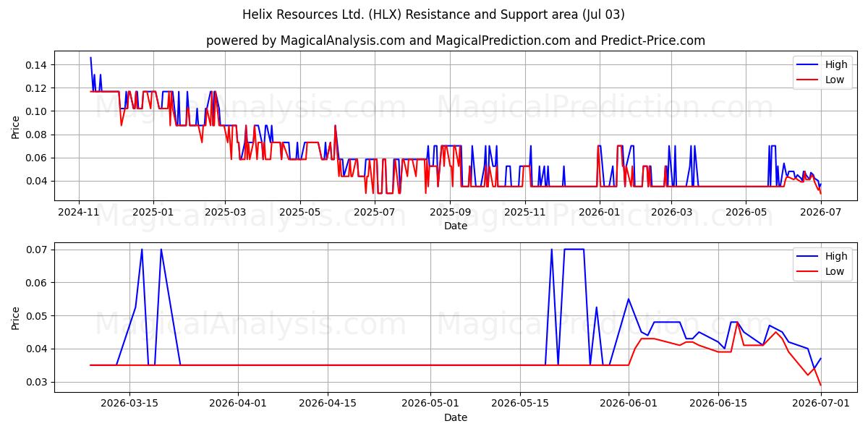Select the top chart y-axis value '0.14'
This screenshot has width=868, height=434.
click(37, 65)
